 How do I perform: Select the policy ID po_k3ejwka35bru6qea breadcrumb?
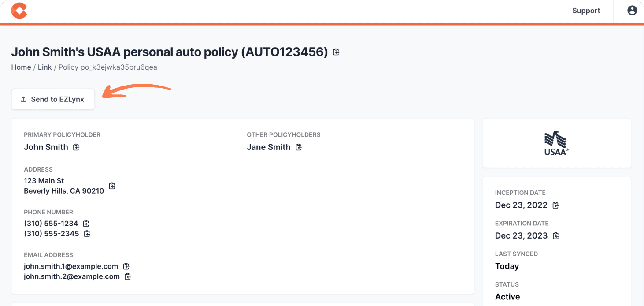108,67
